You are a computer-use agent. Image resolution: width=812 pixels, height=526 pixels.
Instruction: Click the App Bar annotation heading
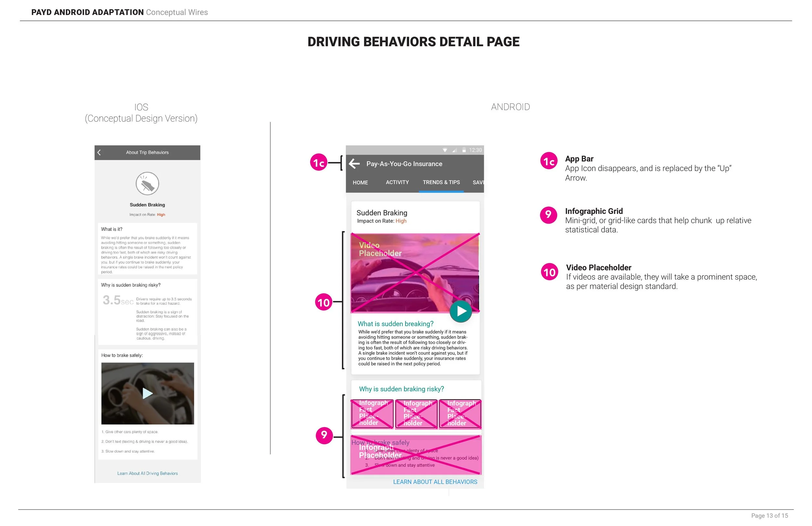579,159
